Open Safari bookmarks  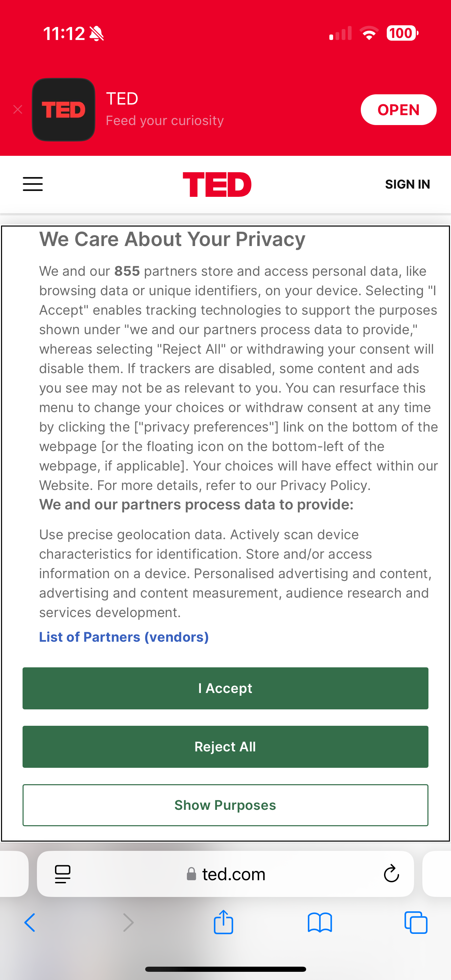click(320, 923)
